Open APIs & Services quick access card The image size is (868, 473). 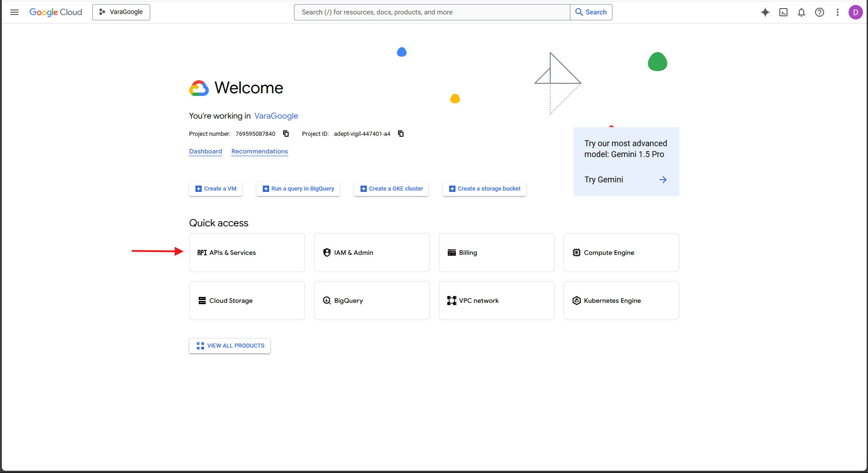pos(247,253)
